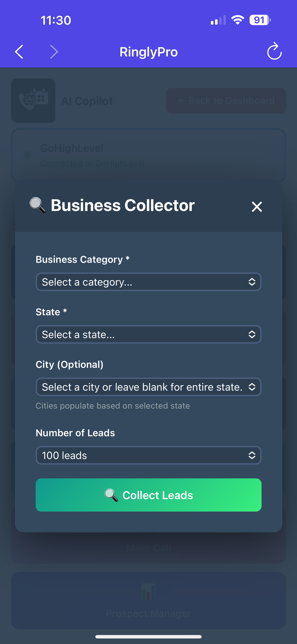This screenshot has width=297, height=644.
Task: Open the State dropdown
Action: point(148,334)
